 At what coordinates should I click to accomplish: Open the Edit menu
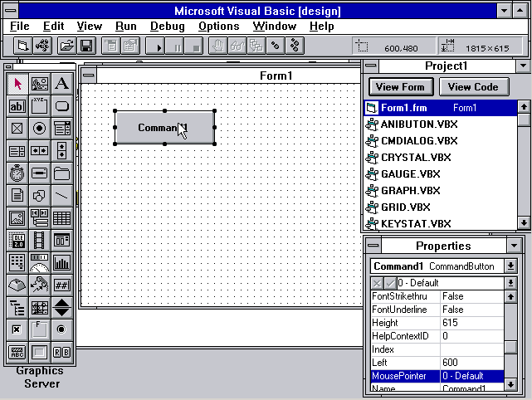[x=54, y=26]
